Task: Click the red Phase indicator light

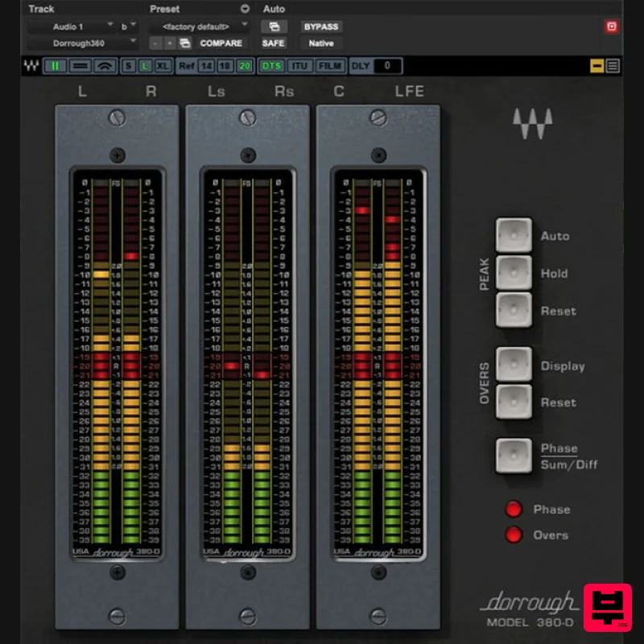Action: point(514,509)
